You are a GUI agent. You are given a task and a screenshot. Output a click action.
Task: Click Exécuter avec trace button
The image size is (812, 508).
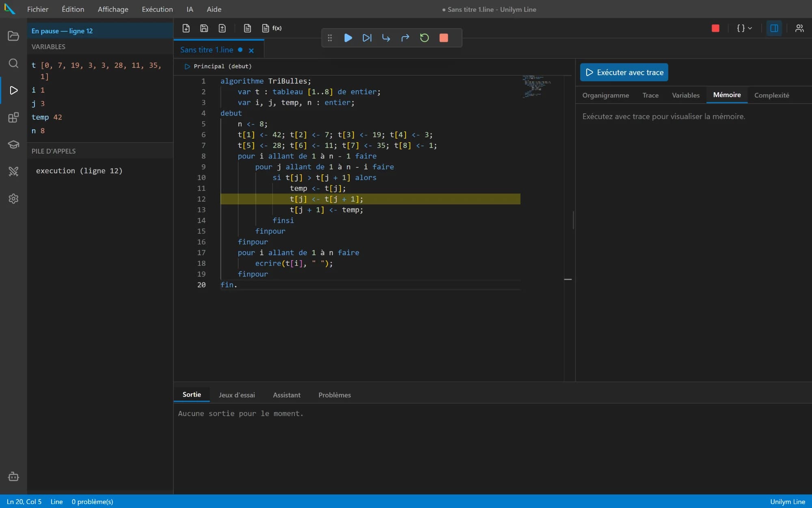tap(624, 72)
